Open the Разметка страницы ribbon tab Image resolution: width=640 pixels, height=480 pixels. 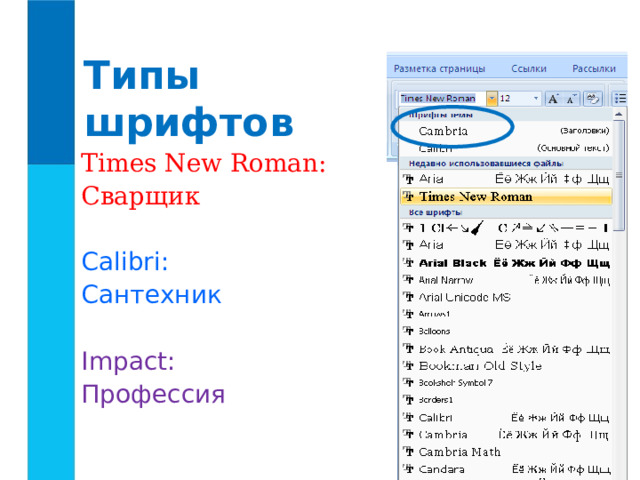pos(439,69)
